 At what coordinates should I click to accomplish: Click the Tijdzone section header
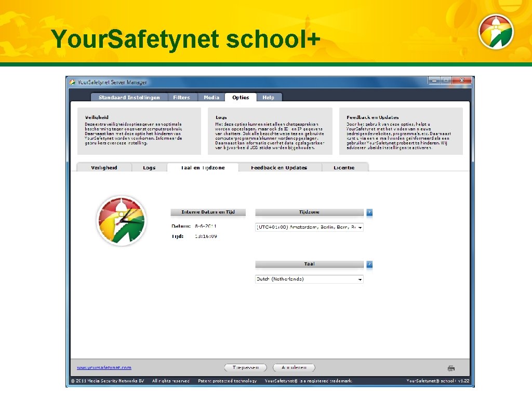click(x=309, y=212)
